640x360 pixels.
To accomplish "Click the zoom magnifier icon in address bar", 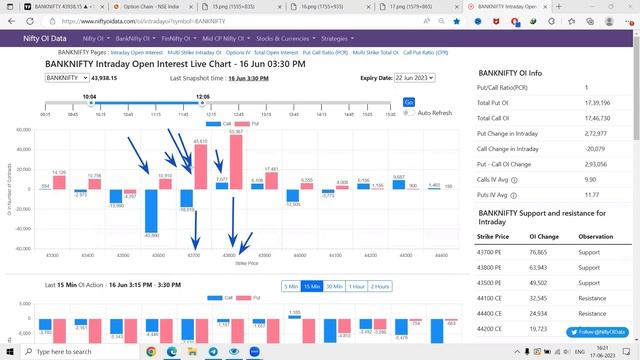I will (x=441, y=21).
